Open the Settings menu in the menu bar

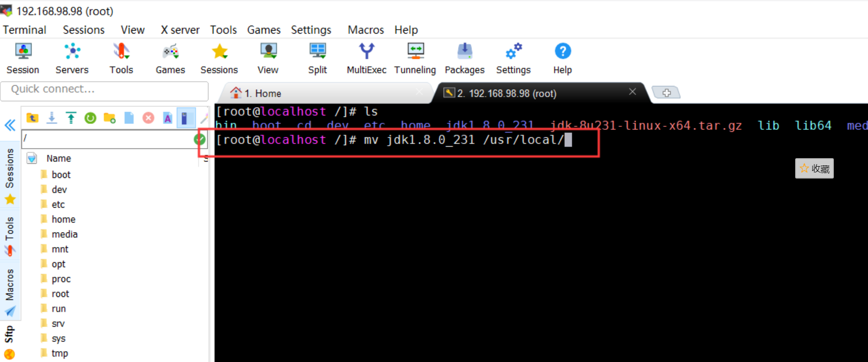pos(311,30)
